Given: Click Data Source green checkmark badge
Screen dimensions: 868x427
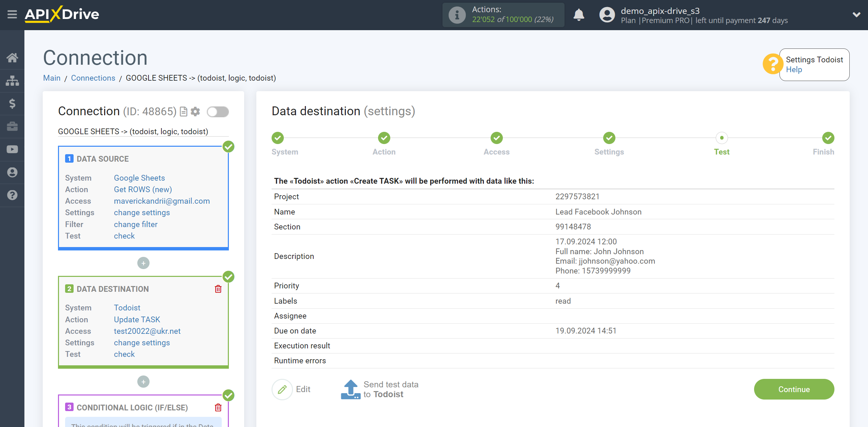Looking at the screenshot, I should pyautogui.click(x=229, y=147).
